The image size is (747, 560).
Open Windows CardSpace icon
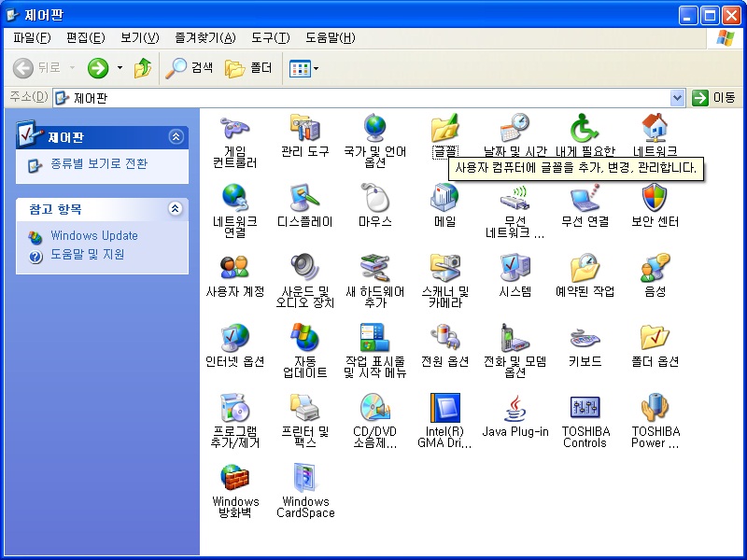tap(305, 478)
